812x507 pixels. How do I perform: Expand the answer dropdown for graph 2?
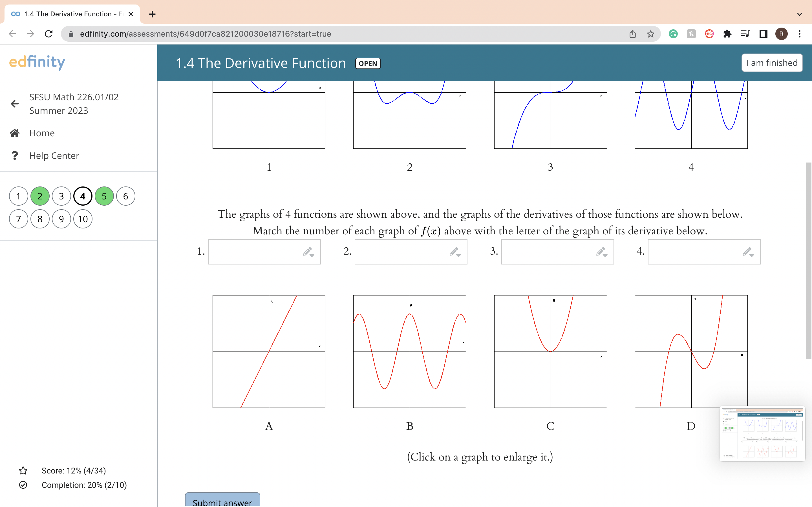458,255
